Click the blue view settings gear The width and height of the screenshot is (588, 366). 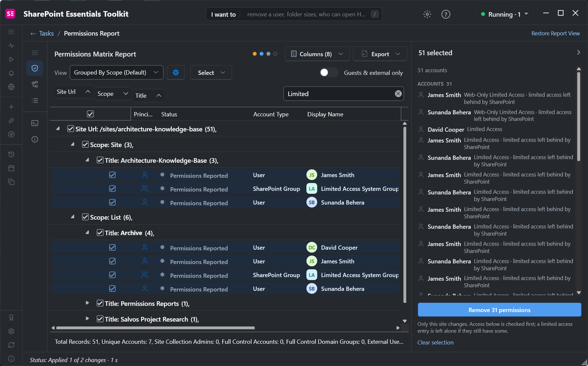point(176,73)
